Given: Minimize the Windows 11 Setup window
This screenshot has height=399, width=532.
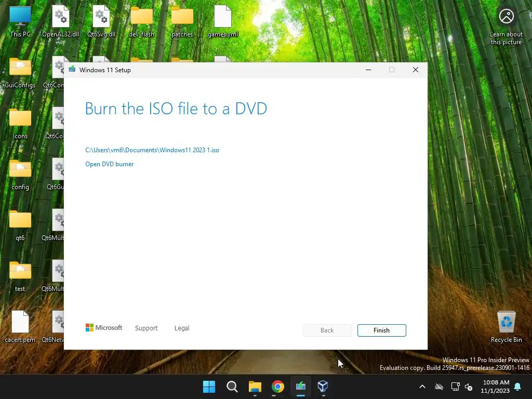Looking at the screenshot, I should click(368, 70).
